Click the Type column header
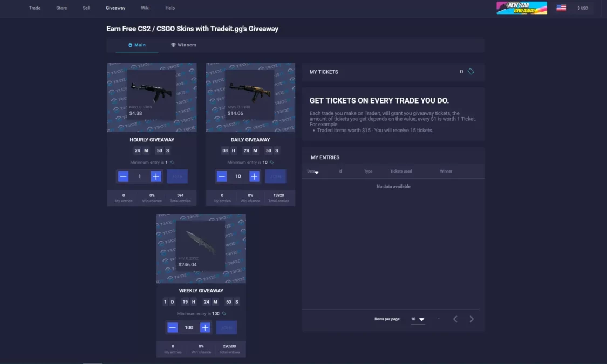 tap(368, 171)
